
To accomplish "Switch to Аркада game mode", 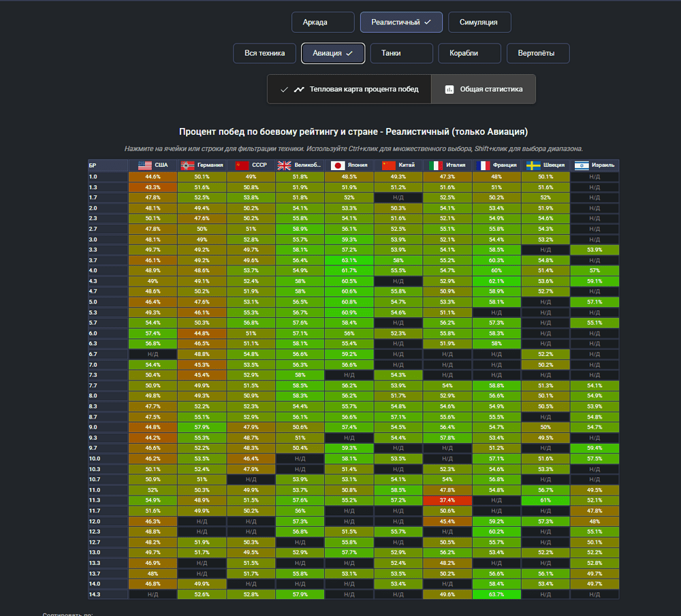I will 323,22.
